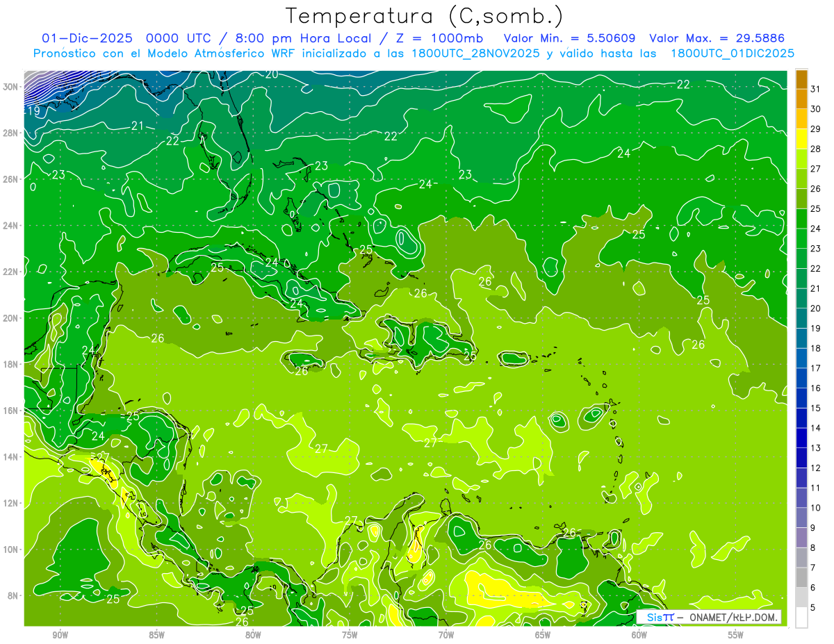Click the colorbar scale label "11"

pos(816,488)
